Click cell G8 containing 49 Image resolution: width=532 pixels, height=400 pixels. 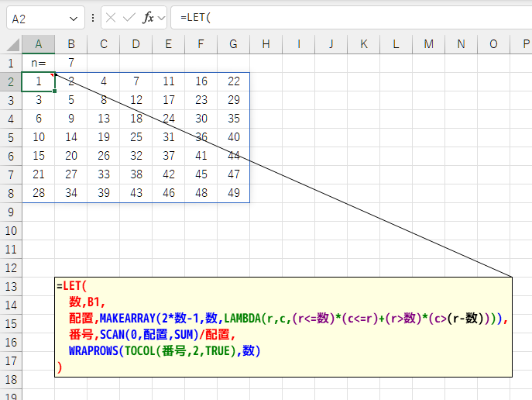point(233,194)
